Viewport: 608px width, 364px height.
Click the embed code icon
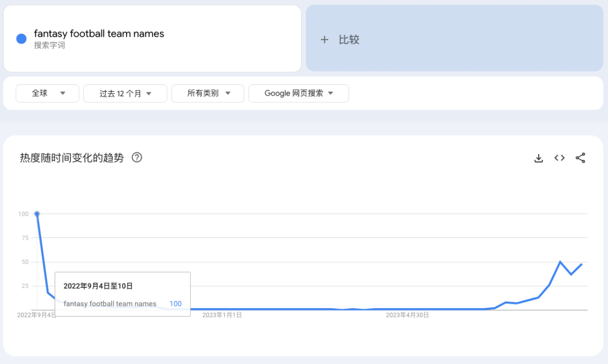pos(559,158)
